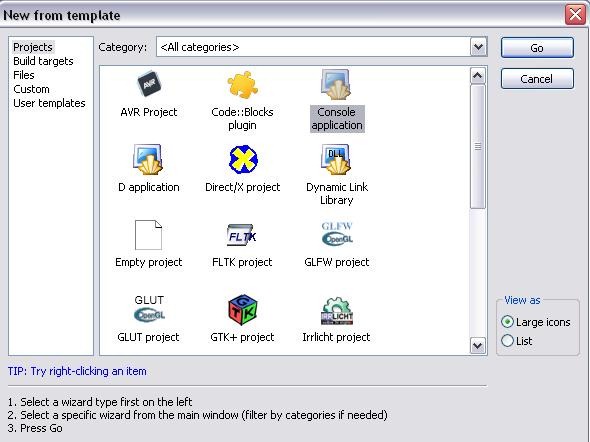
Task: Click the "FLTK project" label
Action: (x=242, y=262)
